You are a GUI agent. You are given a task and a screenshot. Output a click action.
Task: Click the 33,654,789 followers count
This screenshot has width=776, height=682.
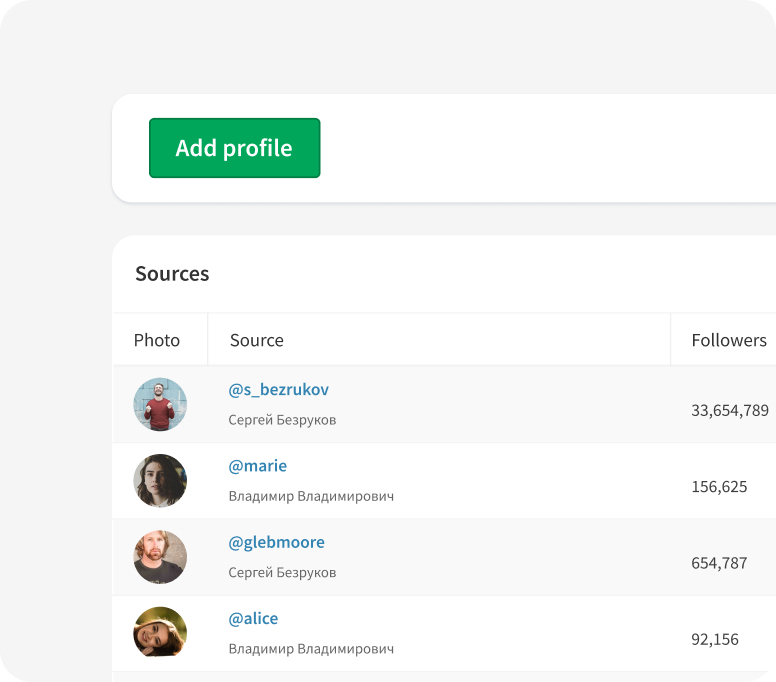[x=730, y=410]
